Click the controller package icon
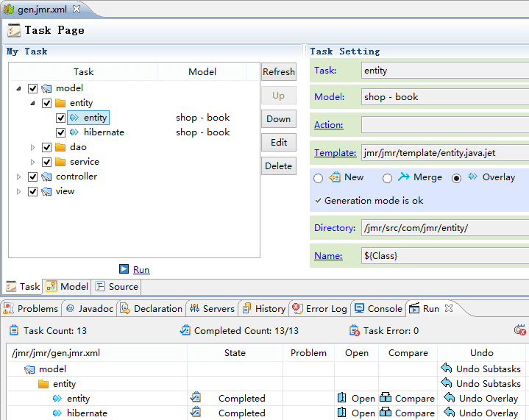The height and width of the screenshot is (420, 529). 46,177
